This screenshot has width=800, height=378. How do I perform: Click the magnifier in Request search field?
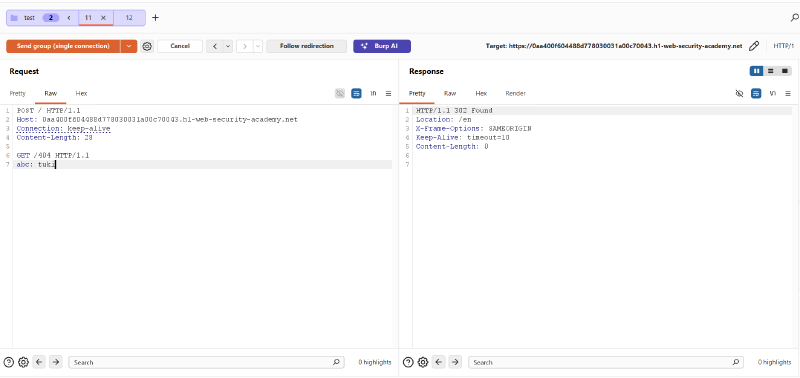click(x=336, y=363)
